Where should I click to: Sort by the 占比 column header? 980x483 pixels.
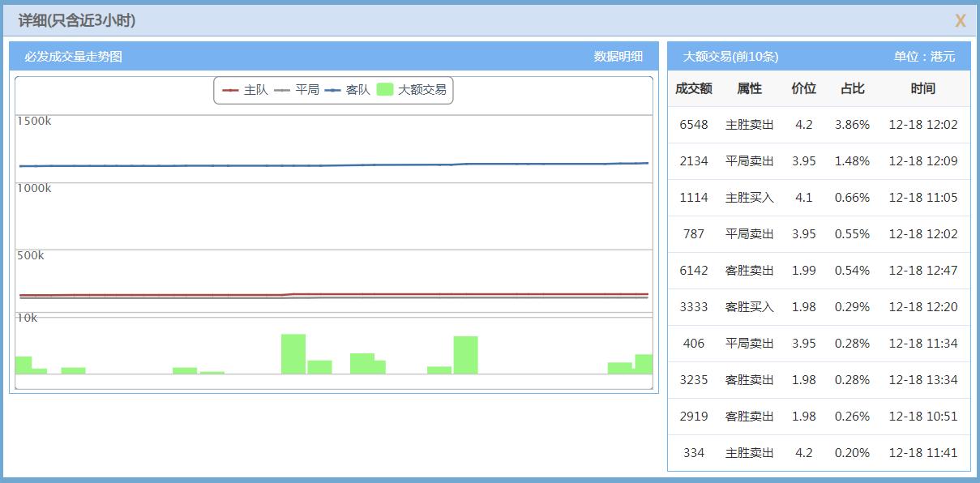pos(852,88)
